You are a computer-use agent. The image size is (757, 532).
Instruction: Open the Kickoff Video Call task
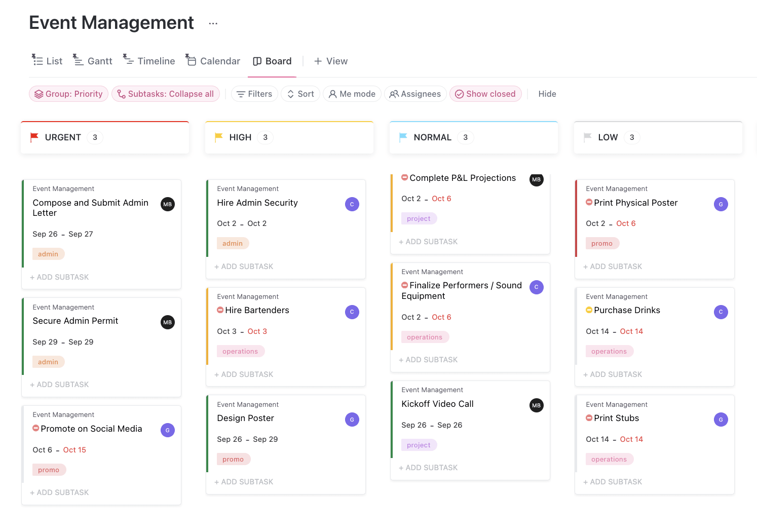pos(438,404)
